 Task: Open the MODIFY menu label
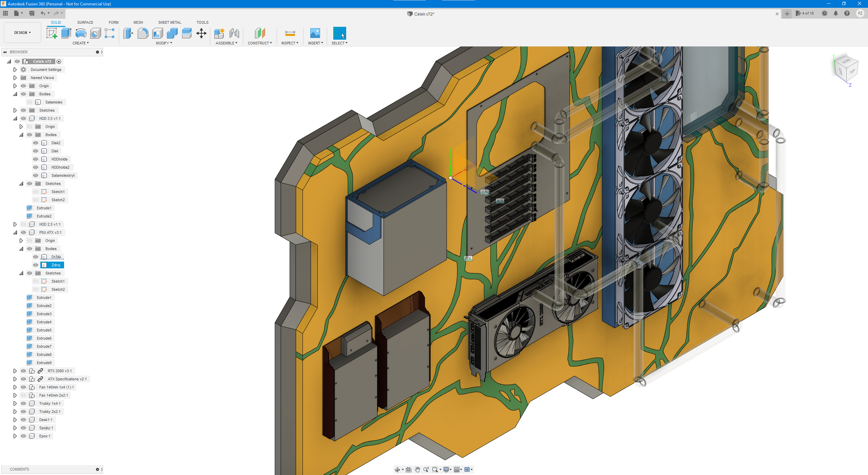(x=164, y=43)
